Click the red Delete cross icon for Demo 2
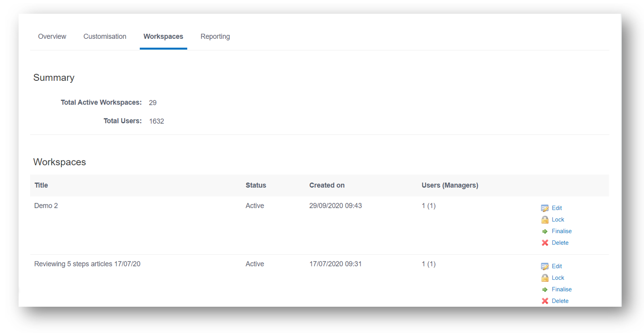 pyautogui.click(x=545, y=243)
